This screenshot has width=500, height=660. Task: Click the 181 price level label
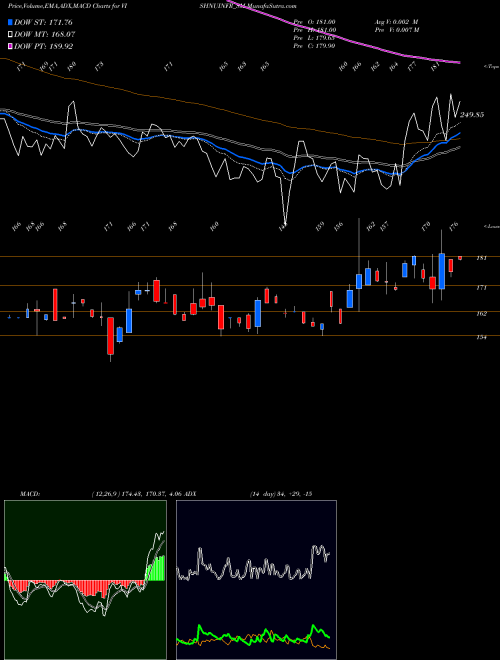481,258
